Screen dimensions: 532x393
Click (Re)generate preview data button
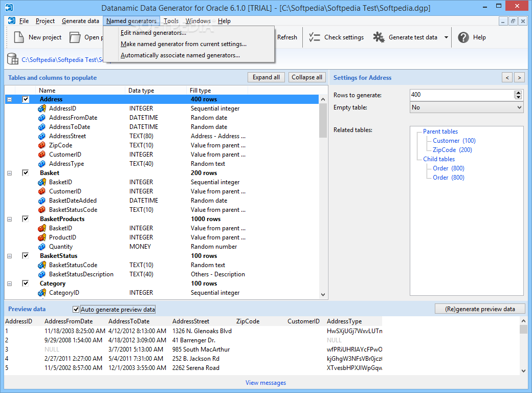tap(480, 309)
